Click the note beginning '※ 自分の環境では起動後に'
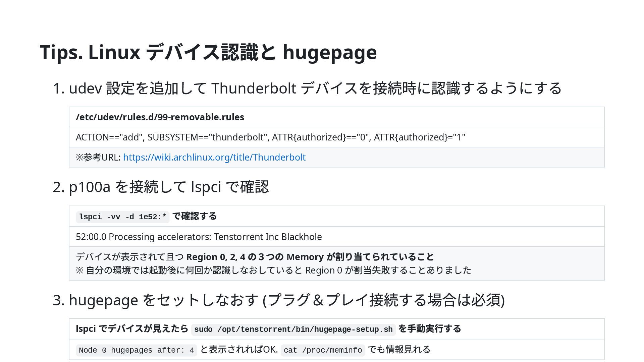 273,270
